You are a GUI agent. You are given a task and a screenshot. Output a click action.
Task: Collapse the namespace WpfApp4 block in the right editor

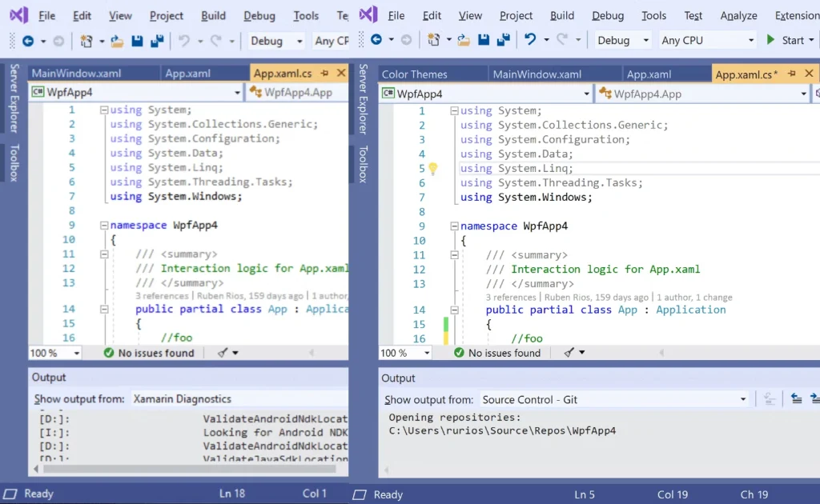tap(454, 226)
